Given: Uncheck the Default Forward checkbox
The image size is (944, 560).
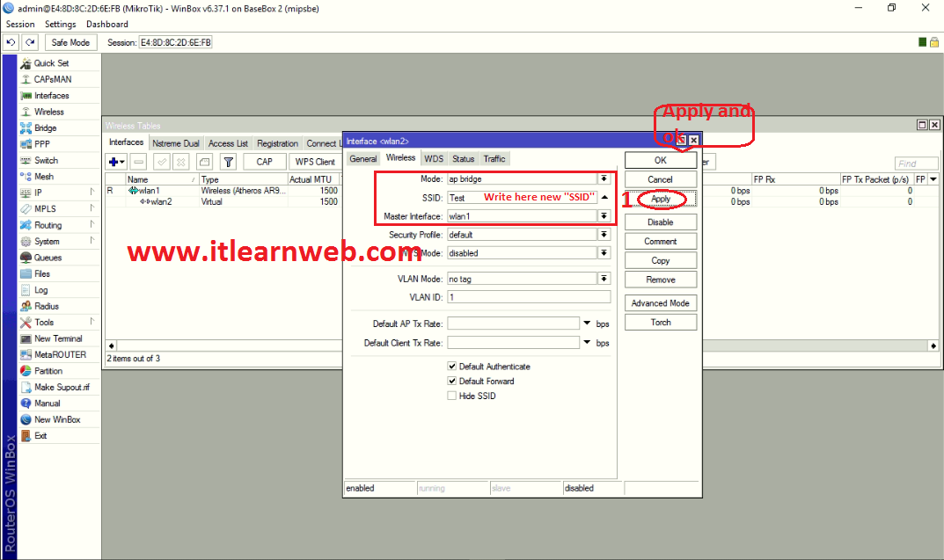Looking at the screenshot, I should [451, 381].
